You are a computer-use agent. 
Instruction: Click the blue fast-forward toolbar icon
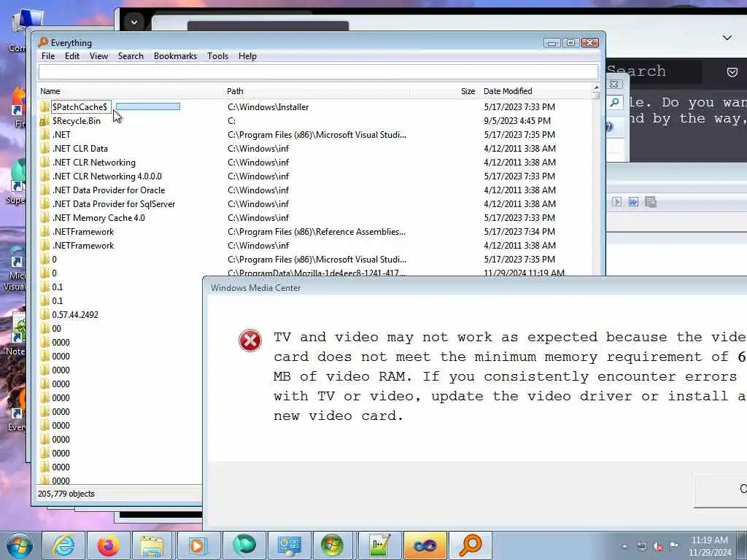(x=633, y=202)
